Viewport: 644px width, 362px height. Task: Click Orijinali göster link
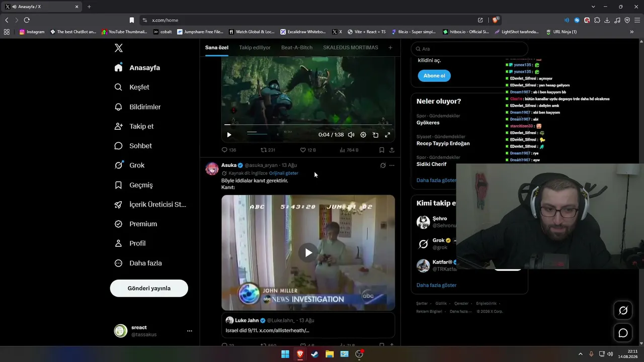point(284,173)
